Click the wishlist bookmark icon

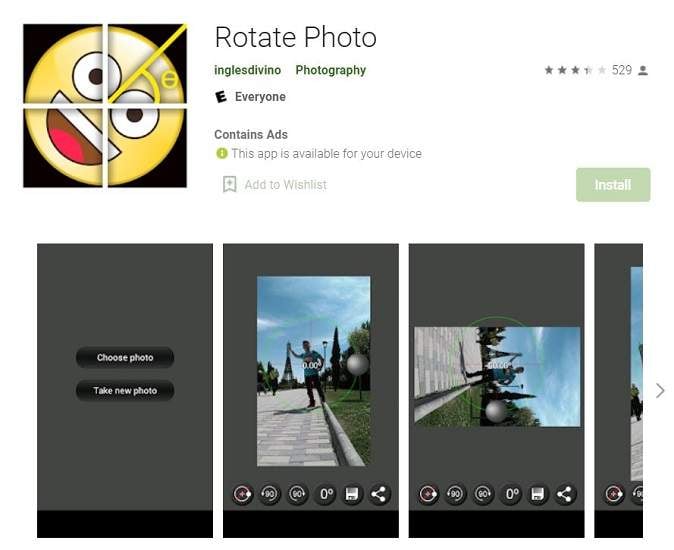(x=230, y=184)
